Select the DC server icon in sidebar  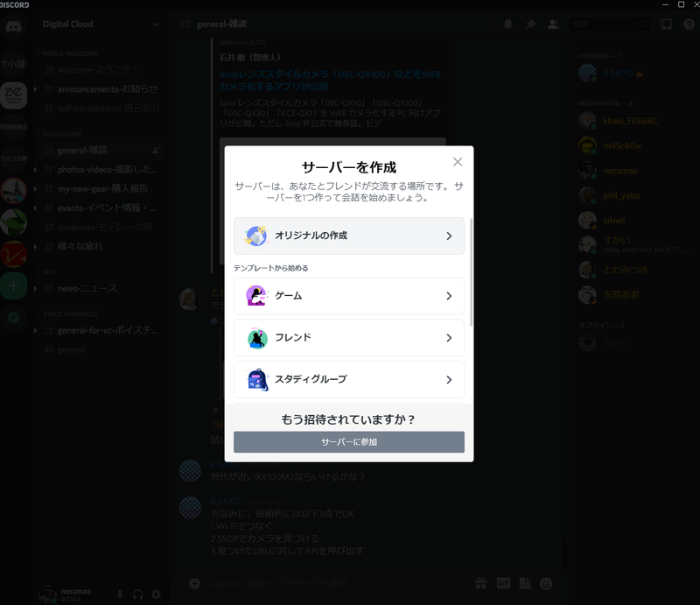[x=13, y=95]
